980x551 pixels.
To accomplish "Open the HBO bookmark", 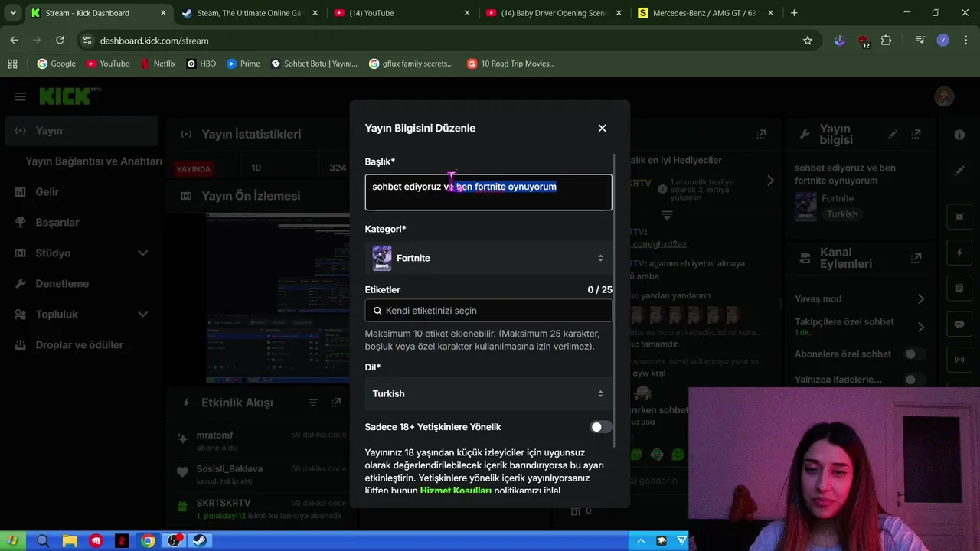I will [201, 64].
